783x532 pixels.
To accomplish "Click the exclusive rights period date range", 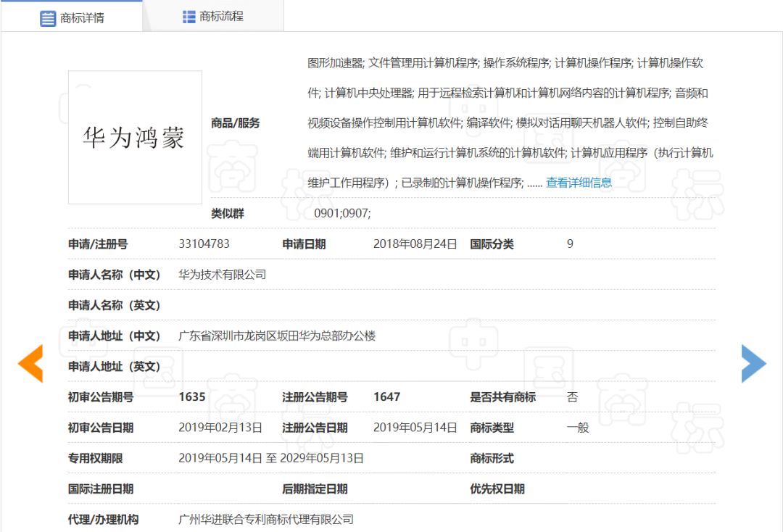I will pyautogui.click(x=271, y=458).
